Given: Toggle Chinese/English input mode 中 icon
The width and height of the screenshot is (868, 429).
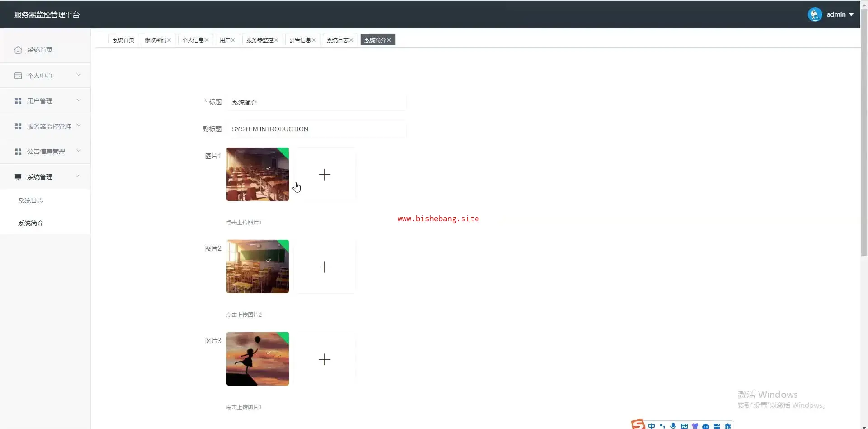Looking at the screenshot, I should click(x=651, y=426).
